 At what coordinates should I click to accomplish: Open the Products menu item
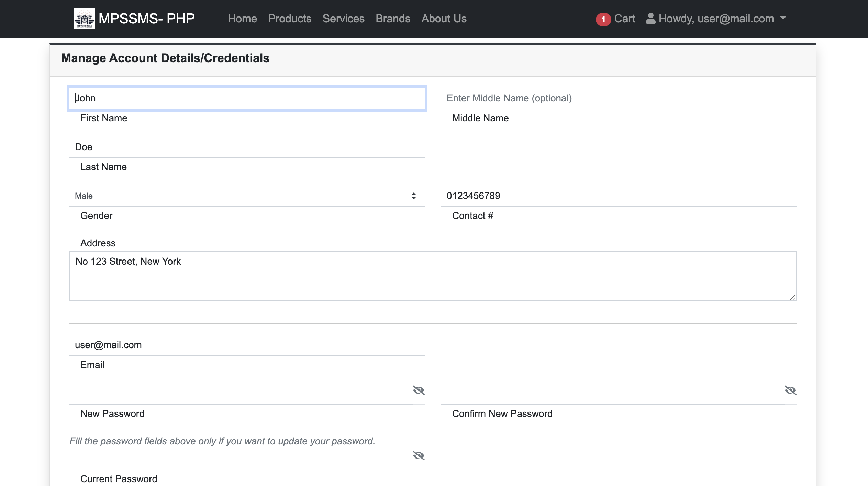click(290, 19)
